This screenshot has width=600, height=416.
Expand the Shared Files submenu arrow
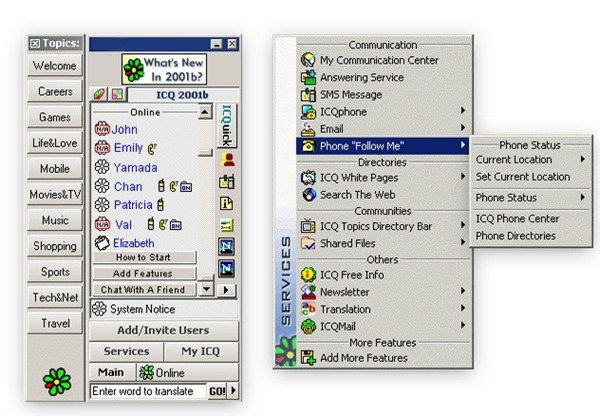pos(463,242)
